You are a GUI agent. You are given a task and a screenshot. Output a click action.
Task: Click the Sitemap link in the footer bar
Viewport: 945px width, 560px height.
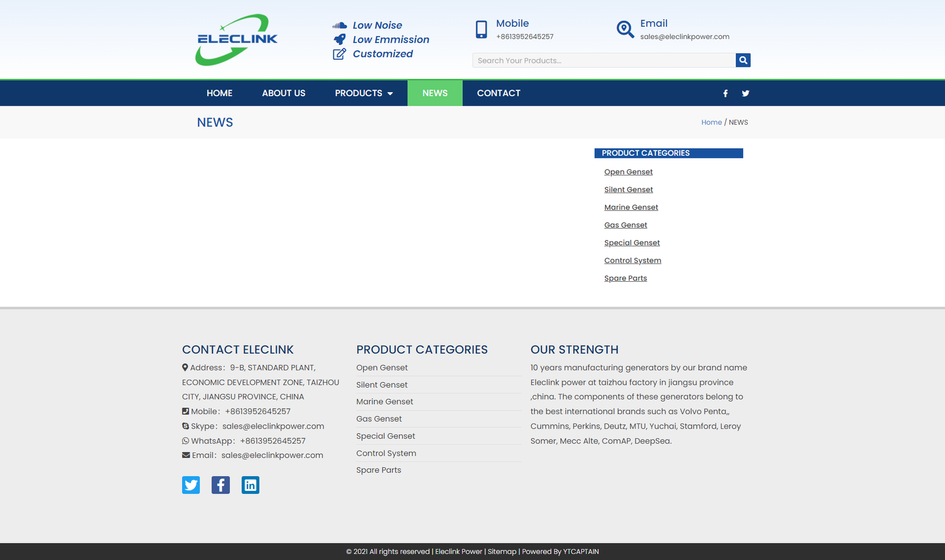point(502,552)
